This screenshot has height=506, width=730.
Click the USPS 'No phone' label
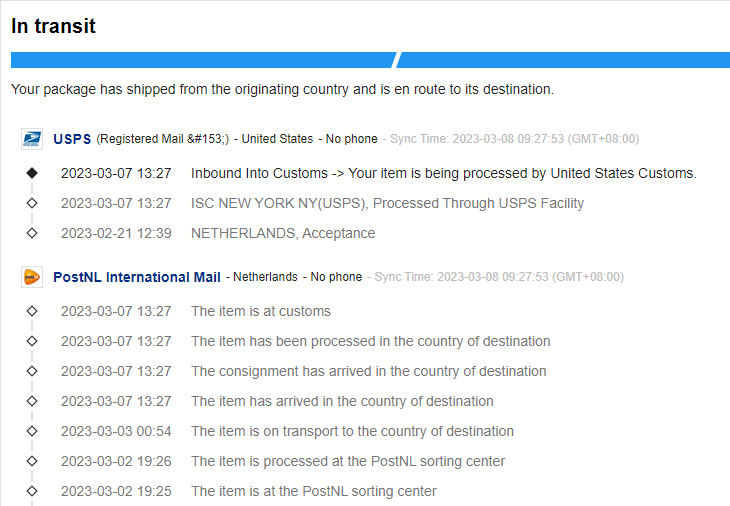[352, 139]
